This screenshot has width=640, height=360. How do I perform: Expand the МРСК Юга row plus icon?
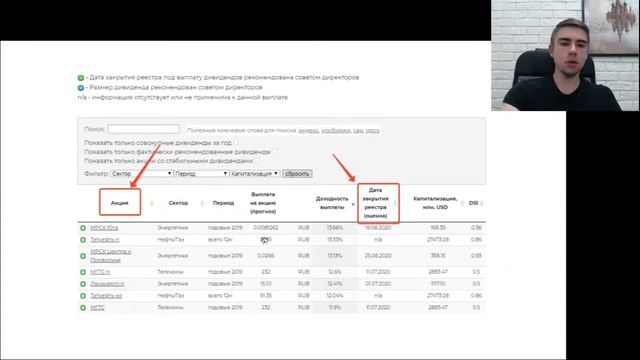83,228
